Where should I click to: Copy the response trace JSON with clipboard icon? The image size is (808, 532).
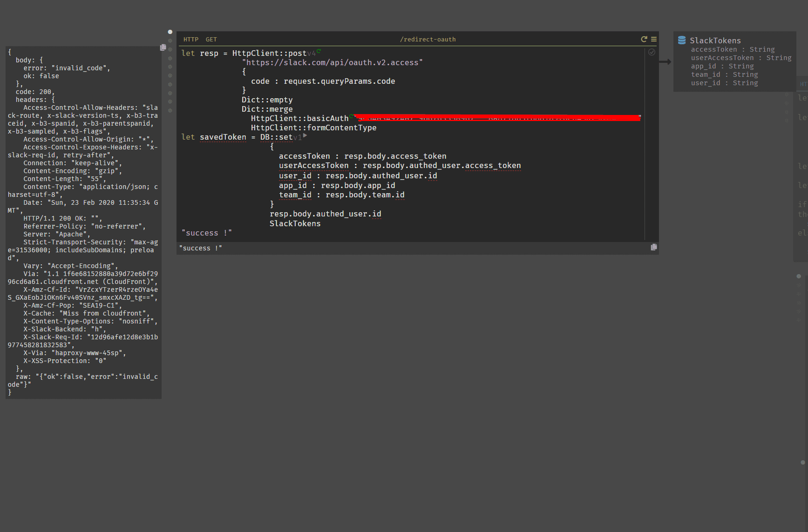[x=163, y=47]
